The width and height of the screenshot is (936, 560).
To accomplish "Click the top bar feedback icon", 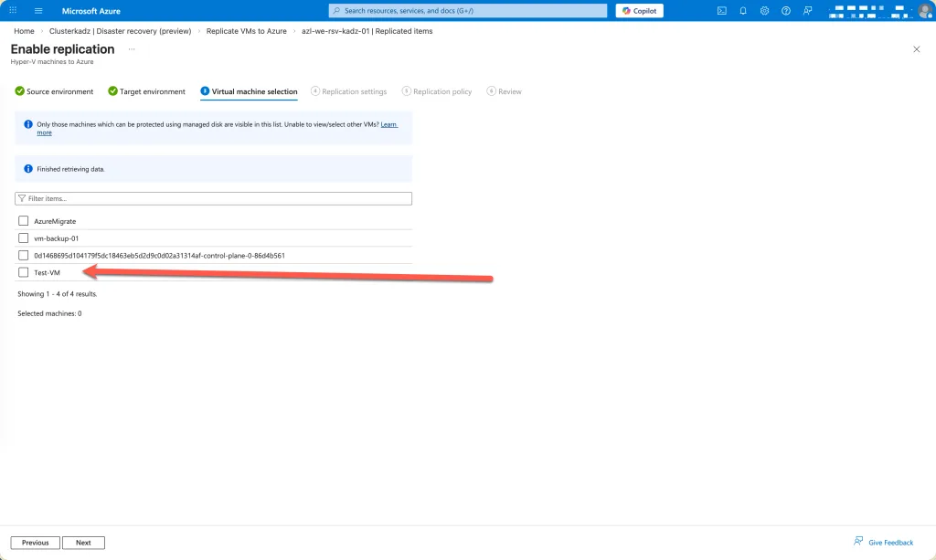I will pyautogui.click(x=807, y=11).
